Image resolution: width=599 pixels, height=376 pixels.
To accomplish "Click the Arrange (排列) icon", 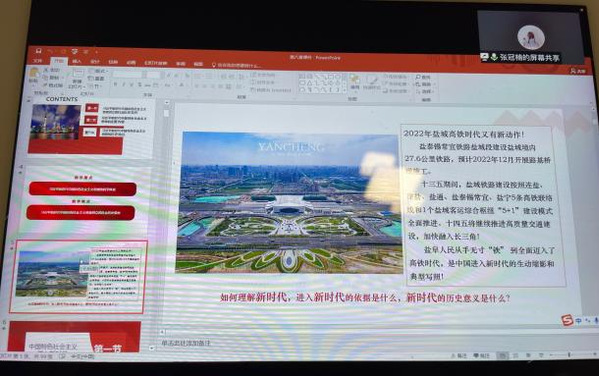I will click(x=355, y=82).
